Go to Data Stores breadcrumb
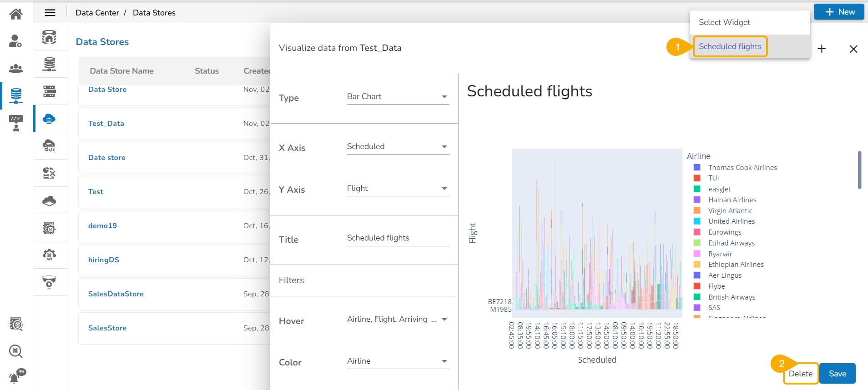Image resolution: width=868 pixels, height=390 pixels. [154, 13]
